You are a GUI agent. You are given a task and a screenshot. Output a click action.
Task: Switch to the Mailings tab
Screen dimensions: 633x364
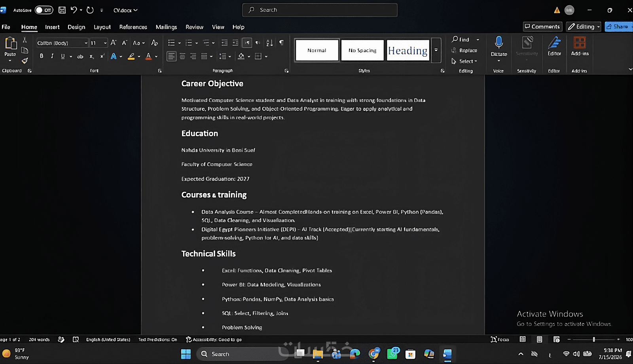pyautogui.click(x=166, y=27)
